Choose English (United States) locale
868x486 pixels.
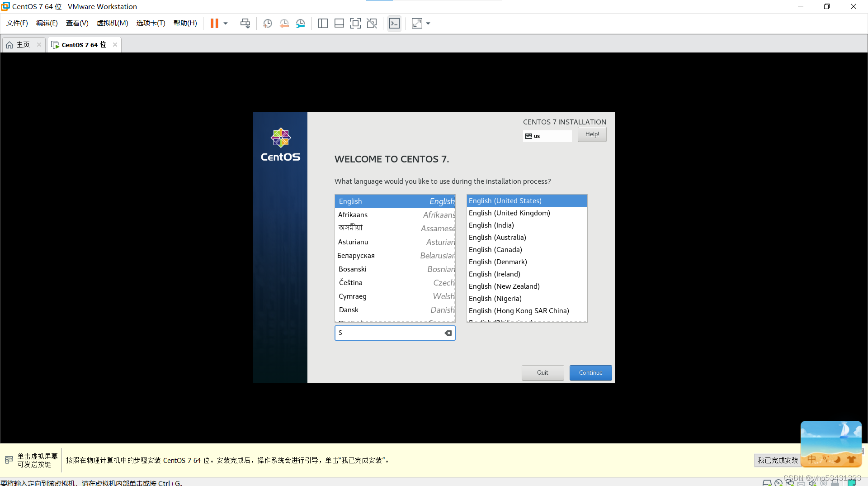(x=527, y=201)
